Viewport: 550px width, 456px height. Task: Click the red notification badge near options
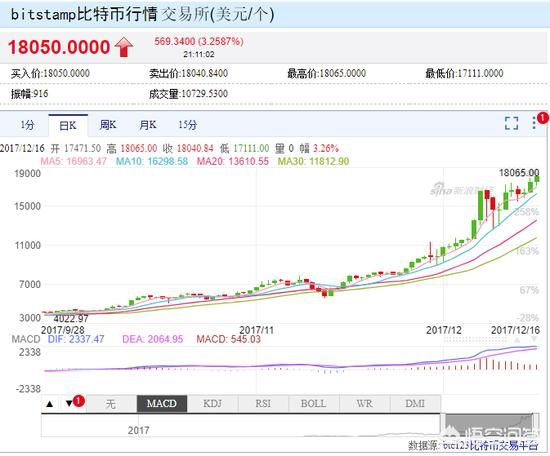(542, 118)
